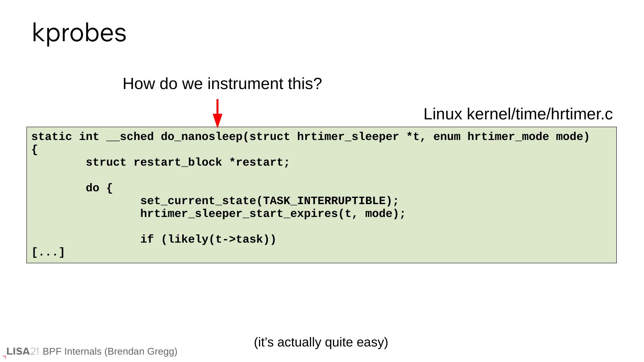The height and width of the screenshot is (362, 644).
Task: Click the 'if (likely(t->task))' line
Action: click(x=208, y=240)
